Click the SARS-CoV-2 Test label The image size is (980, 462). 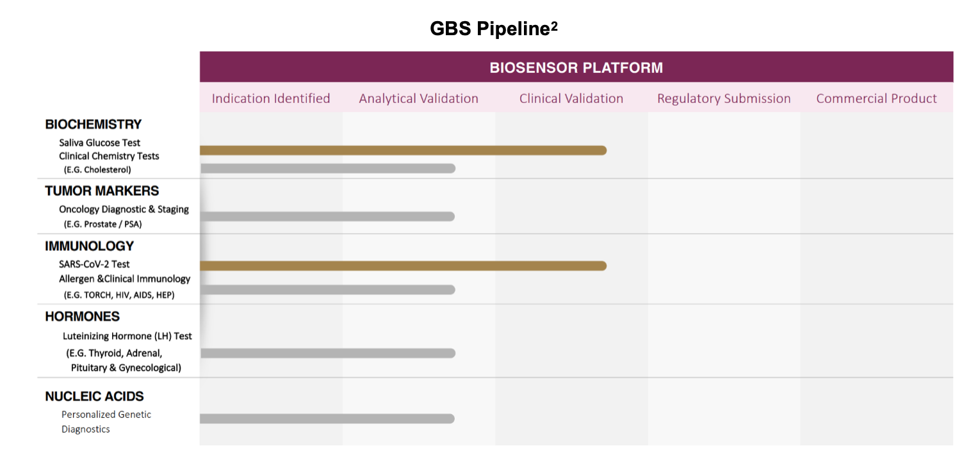click(94, 264)
